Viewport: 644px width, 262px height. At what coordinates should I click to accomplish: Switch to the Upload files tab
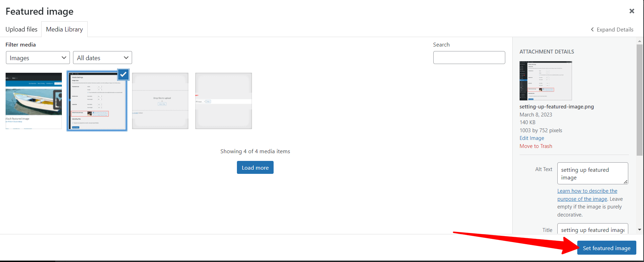21,29
